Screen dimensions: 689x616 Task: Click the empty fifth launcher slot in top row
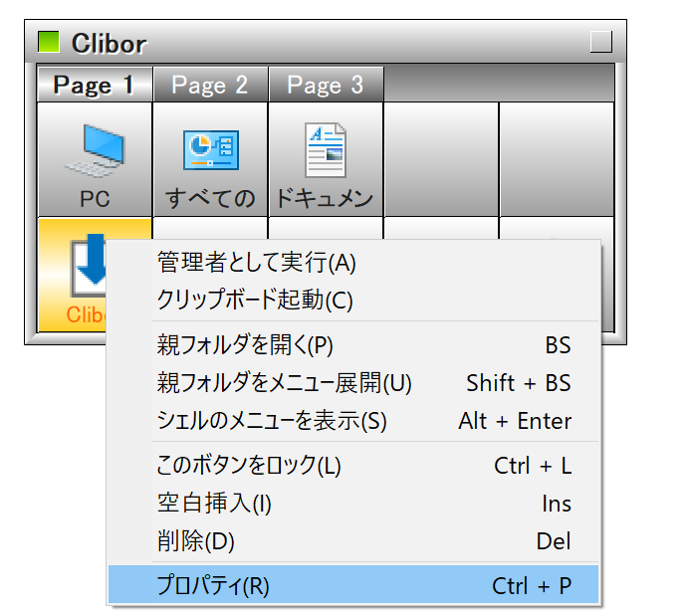coord(557,160)
